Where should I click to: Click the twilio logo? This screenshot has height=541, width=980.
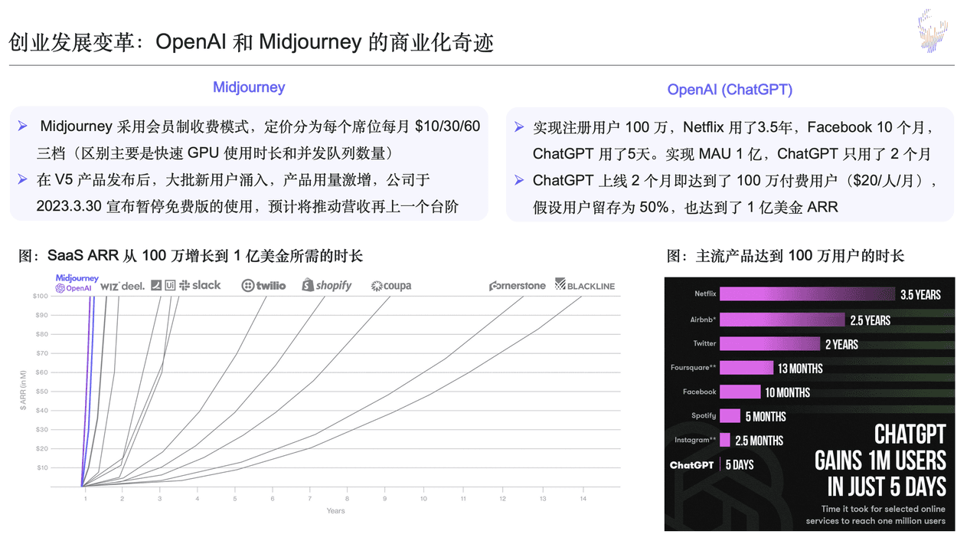[263, 285]
